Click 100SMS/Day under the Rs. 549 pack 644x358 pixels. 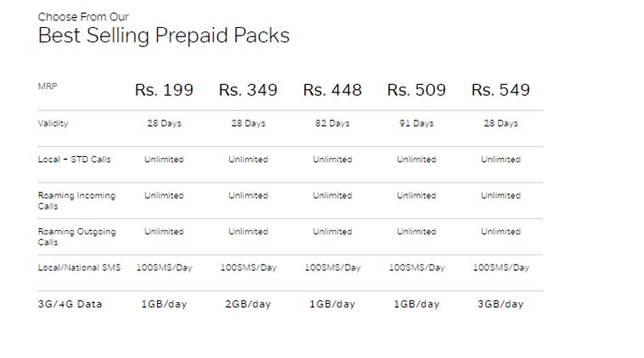coord(501,267)
